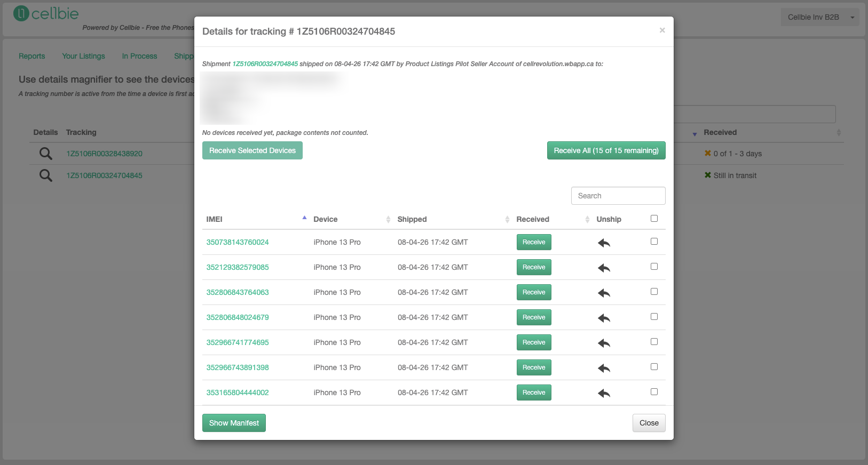Viewport: 868px width, 465px height.
Task: Click unship arrow for IMEI 353165804444002
Action: (x=604, y=393)
